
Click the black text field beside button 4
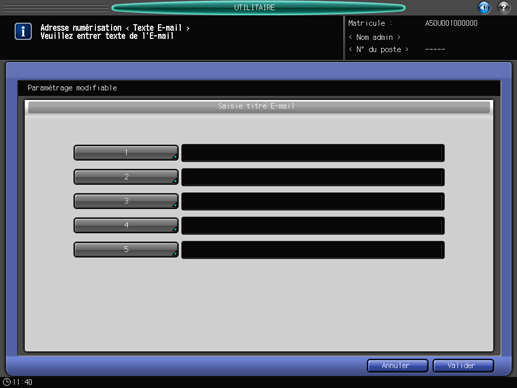(313, 226)
